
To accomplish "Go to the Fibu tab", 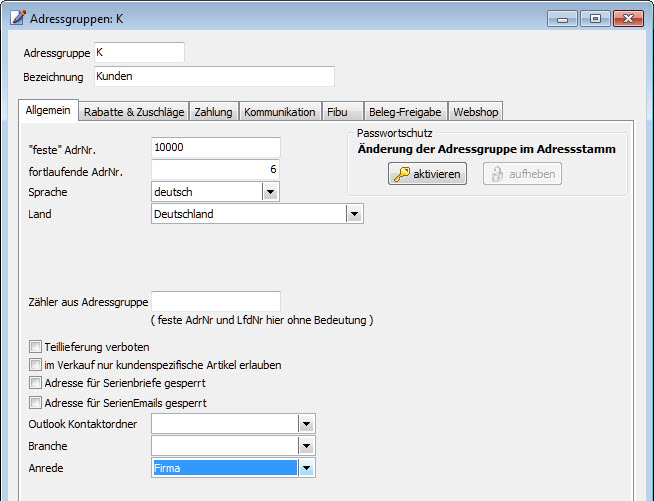I will point(338,112).
